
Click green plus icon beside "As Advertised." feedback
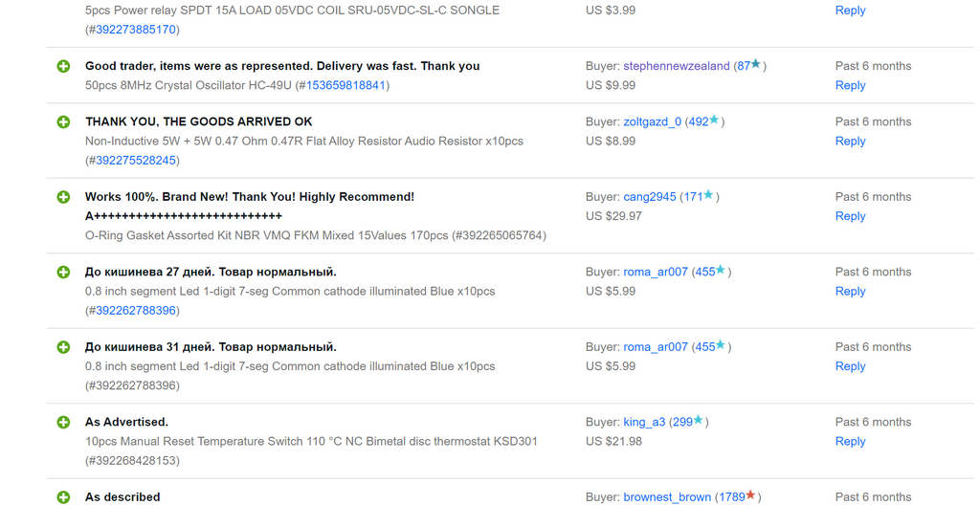(63, 422)
